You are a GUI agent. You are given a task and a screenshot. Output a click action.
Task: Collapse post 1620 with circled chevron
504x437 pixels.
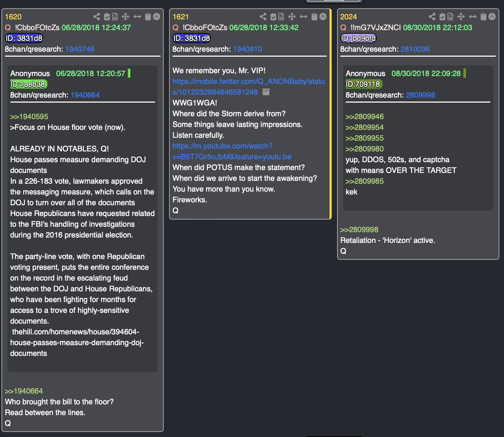click(157, 17)
